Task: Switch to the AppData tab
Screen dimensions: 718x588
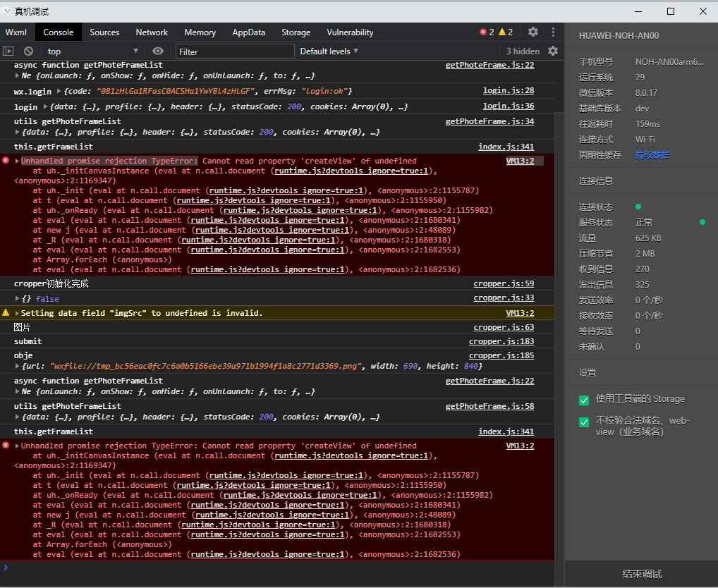Action: [249, 32]
